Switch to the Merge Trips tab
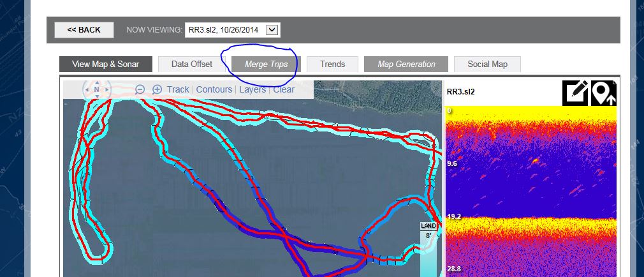Screen dimensions: 644x277 point(266,64)
